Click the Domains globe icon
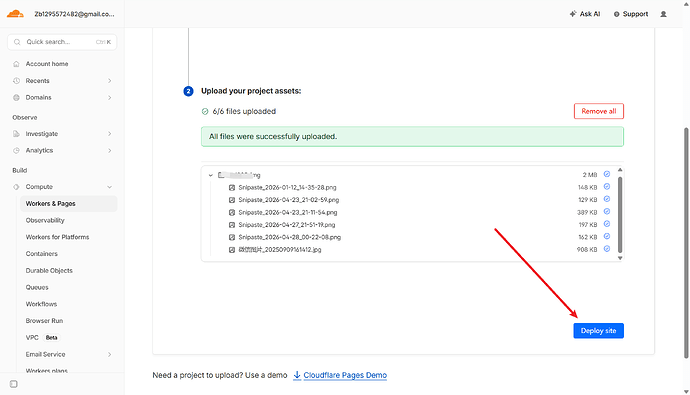Viewport: 690px width, 395px height. coord(16,98)
